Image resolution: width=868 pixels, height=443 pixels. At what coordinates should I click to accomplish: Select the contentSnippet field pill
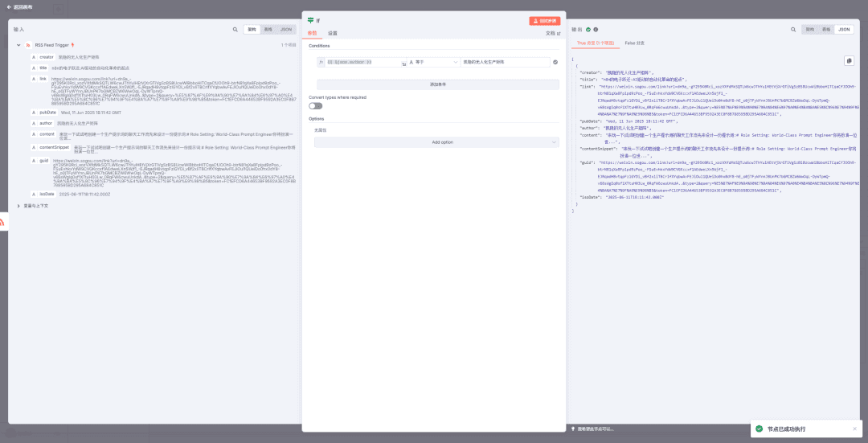[x=51, y=147]
